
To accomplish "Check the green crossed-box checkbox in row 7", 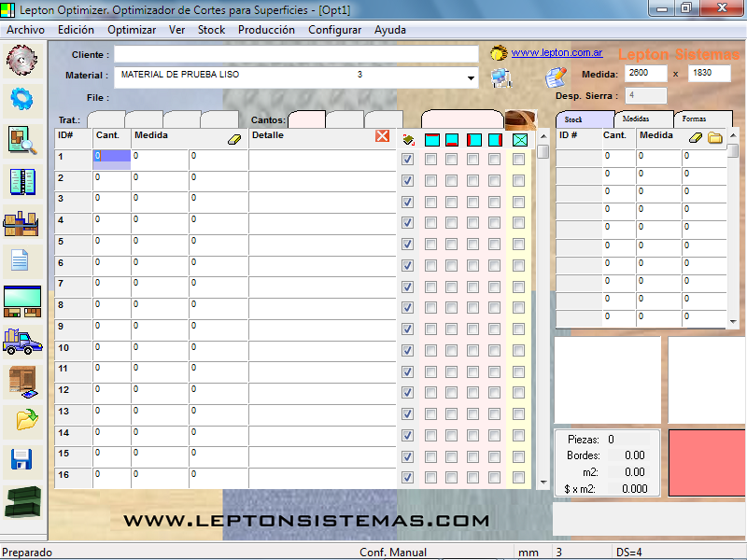I will pos(518,287).
